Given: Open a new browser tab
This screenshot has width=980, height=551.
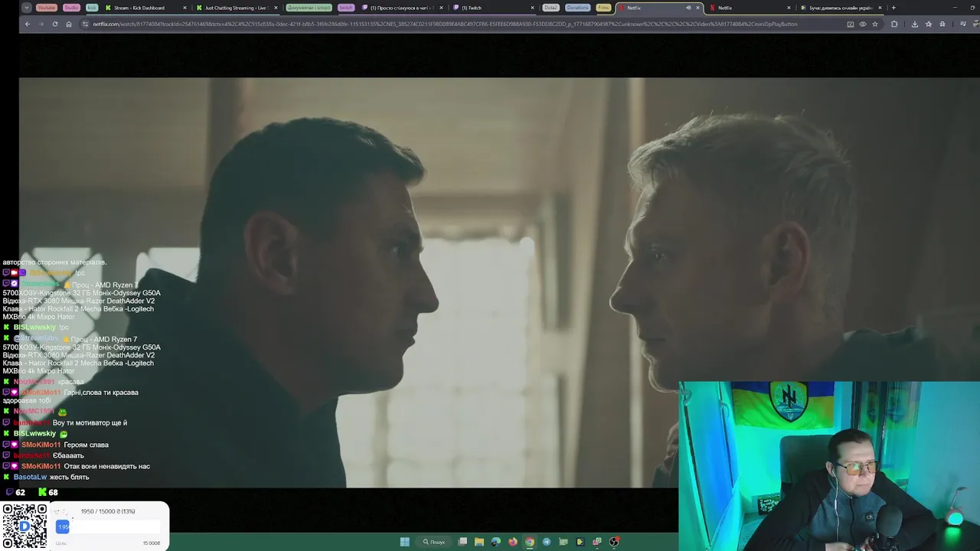Looking at the screenshot, I should pyautogui.click(x=893, y=8).
